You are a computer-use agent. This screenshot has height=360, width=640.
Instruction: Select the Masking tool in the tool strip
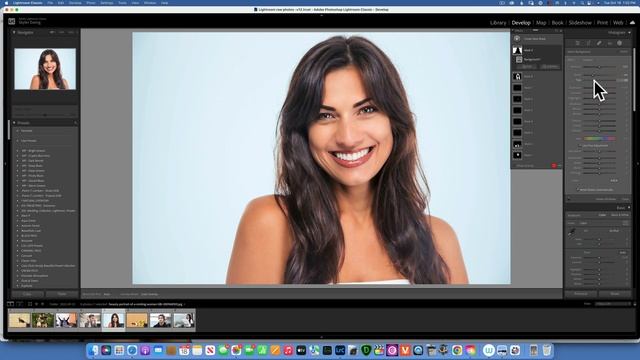620,43
